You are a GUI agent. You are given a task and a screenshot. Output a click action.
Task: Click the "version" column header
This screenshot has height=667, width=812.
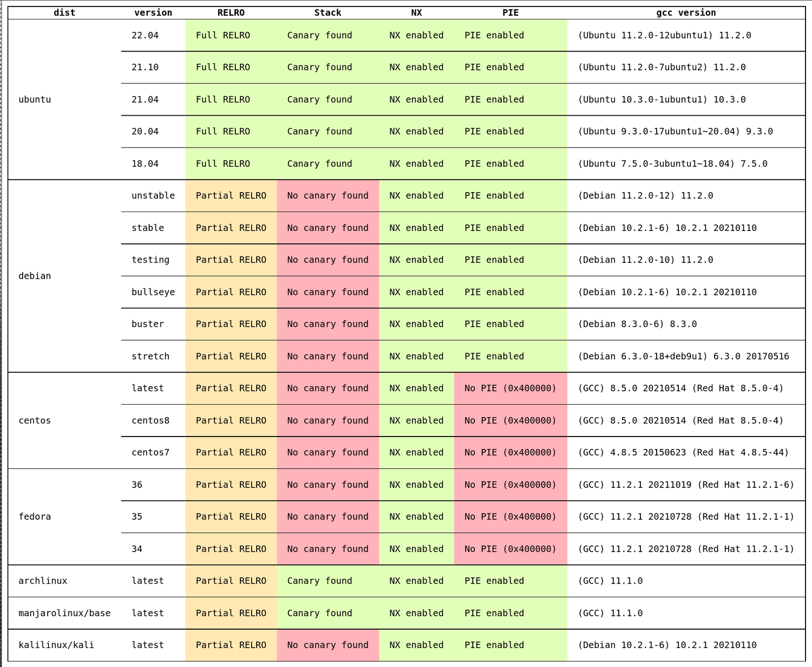click(153, 12)
